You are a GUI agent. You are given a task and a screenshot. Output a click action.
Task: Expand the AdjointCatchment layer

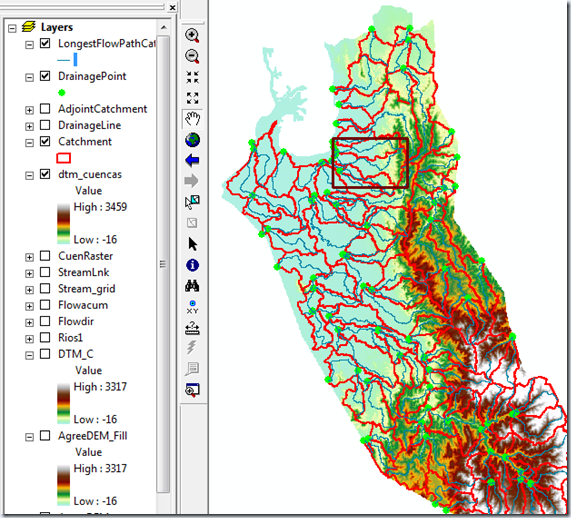[x=29, y=110]
